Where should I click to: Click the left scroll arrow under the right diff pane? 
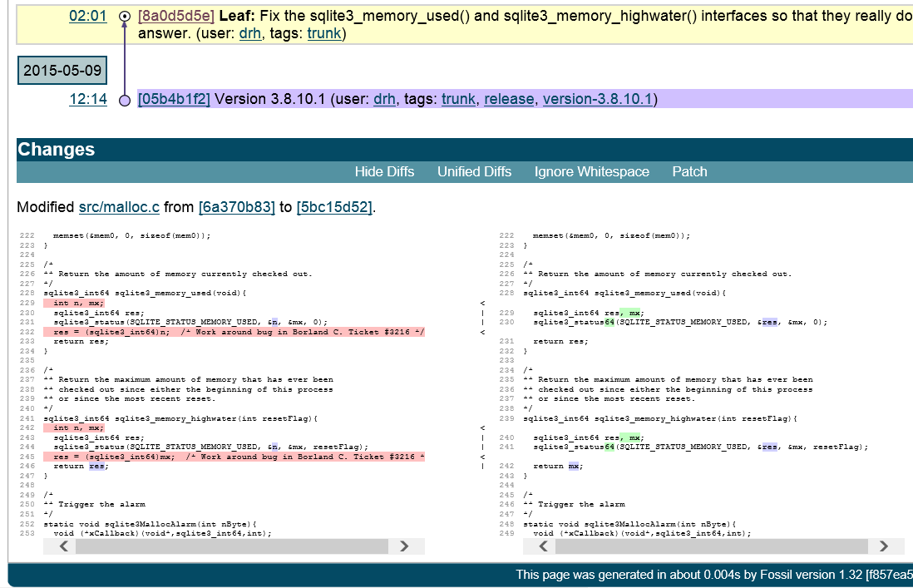point(541,546)
